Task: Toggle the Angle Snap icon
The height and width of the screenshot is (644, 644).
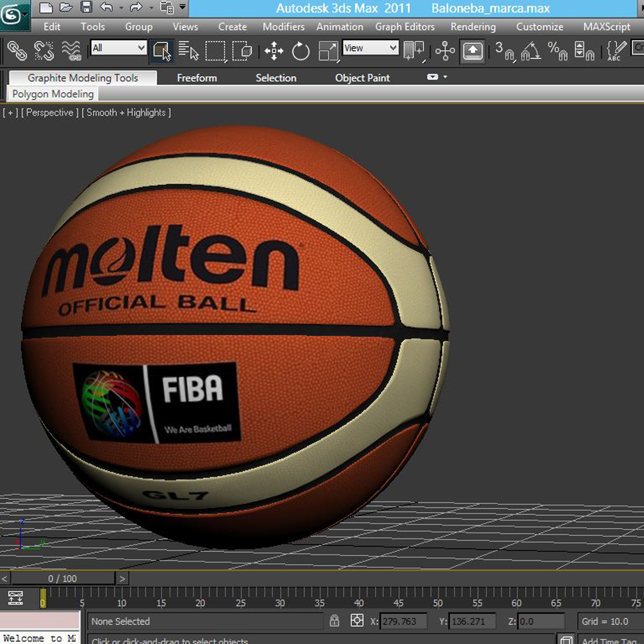Action: [531, 52]
